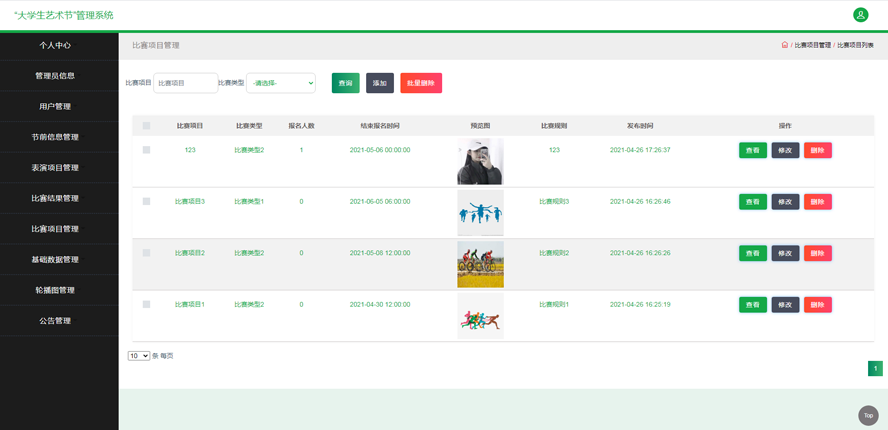The width and height of the screenshot is (888, 430).
Task: Click 删除 for row 123
Action: pos(818,150)
